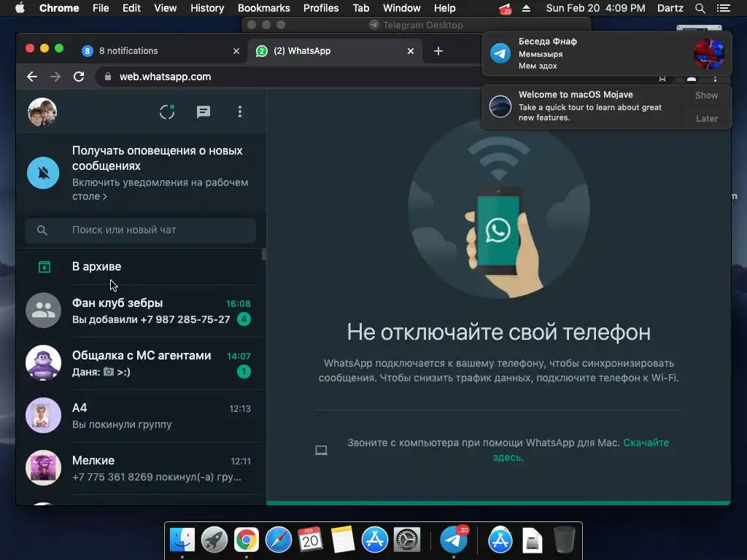Click chat list scrollbar handle
This screenshot has width=747, height=560.
(264, 254)
